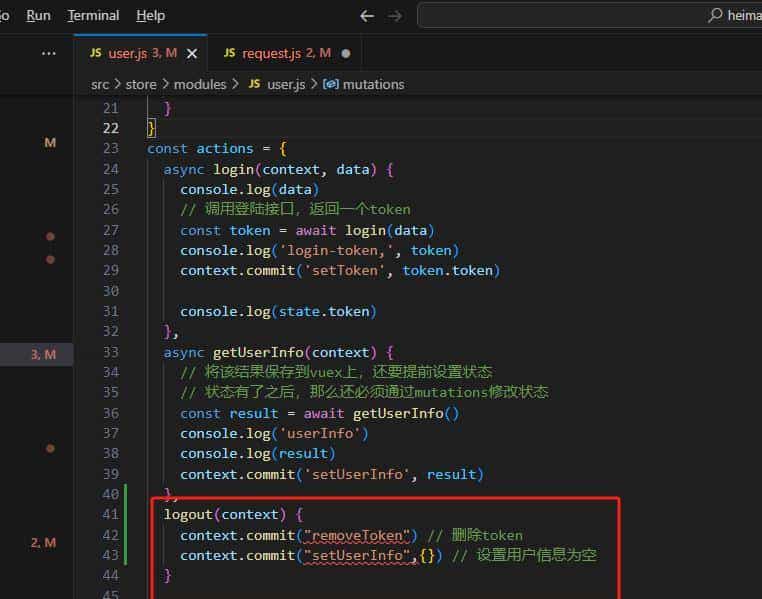
Task: Click the search magnifier icon
Action: click(715, 15)
